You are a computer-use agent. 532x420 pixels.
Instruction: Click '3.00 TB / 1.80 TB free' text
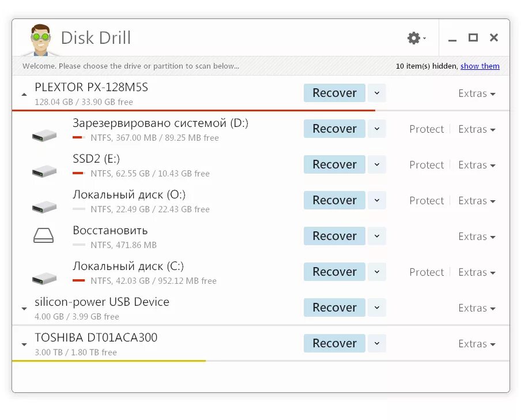pyautogui.click(x=76, y=352)
